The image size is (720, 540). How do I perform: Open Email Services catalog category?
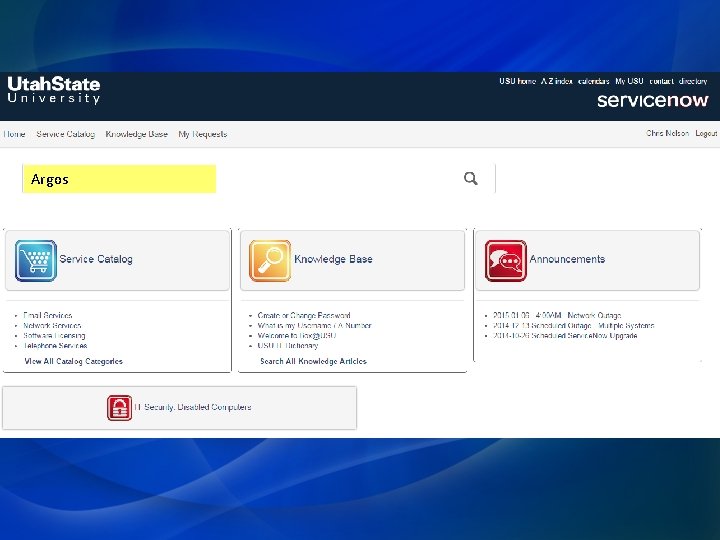[48, 315]
